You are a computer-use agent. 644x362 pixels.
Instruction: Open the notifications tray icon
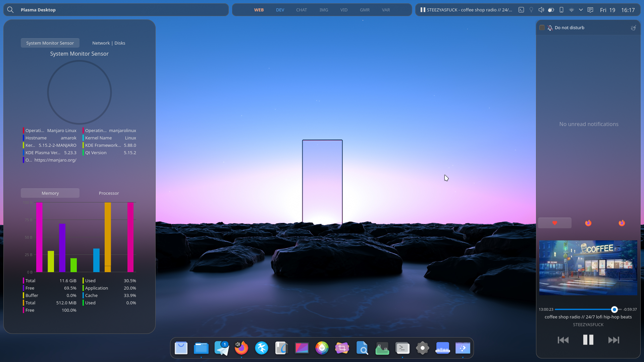pos(590,10)
